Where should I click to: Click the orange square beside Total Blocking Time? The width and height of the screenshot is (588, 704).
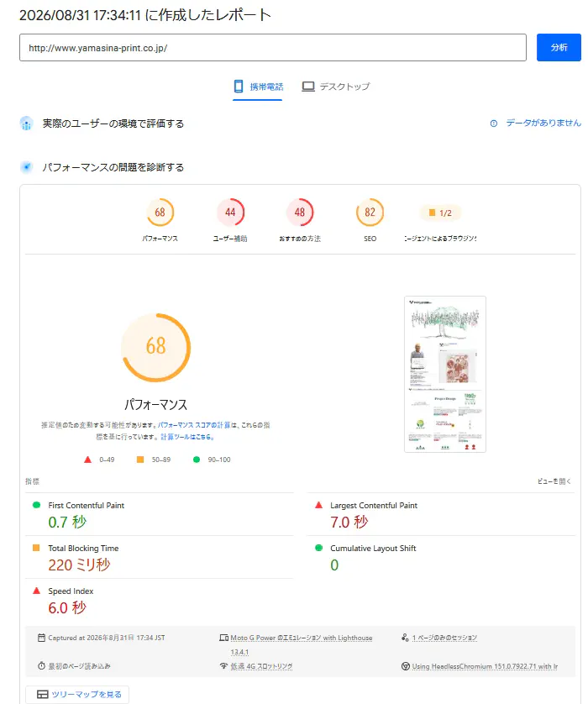point(36,548)
